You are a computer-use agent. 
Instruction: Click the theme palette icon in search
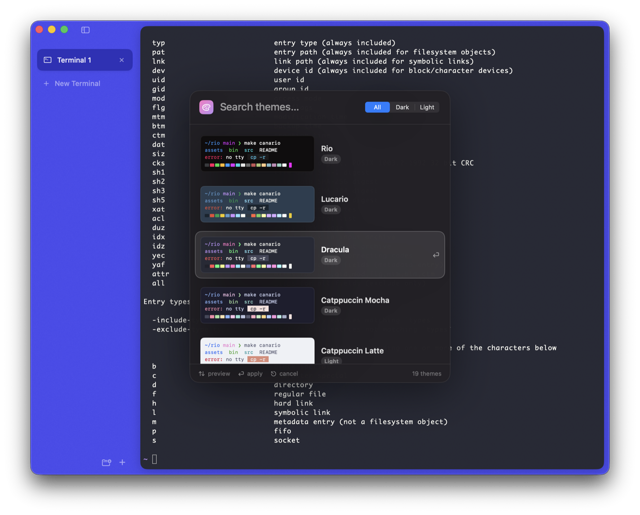(206, 107)
